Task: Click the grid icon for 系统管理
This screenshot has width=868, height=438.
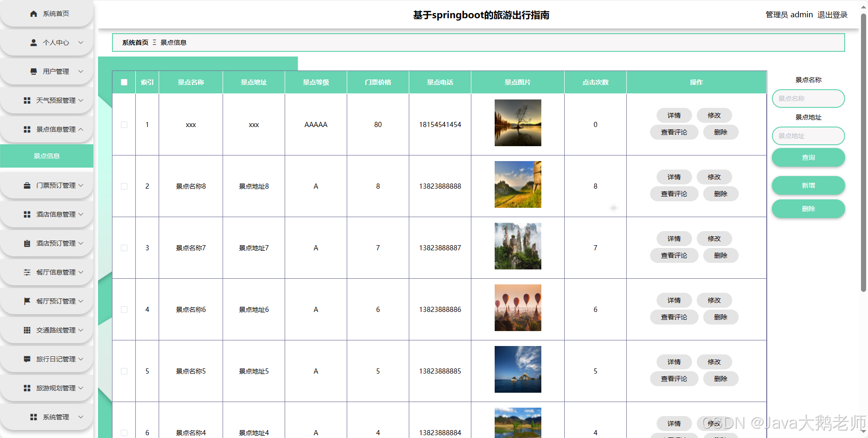Action: point(34,417)
